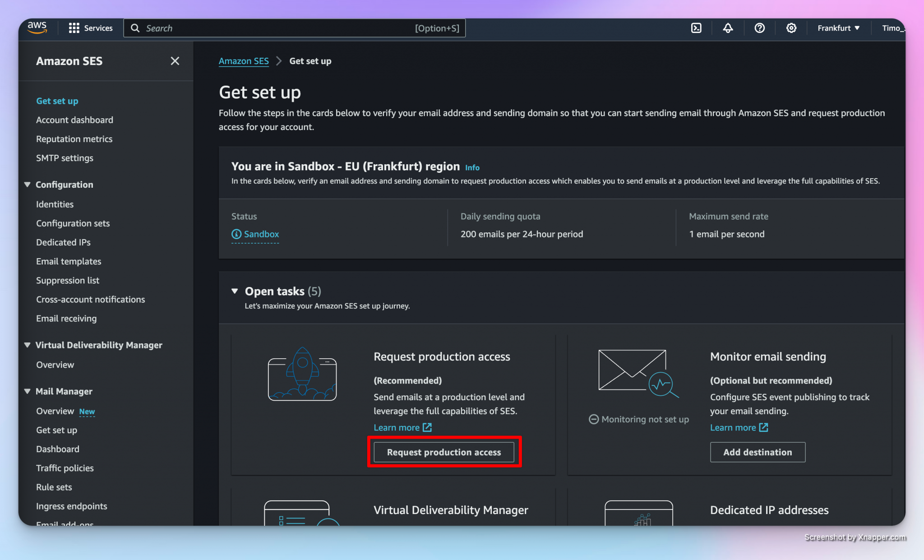Open the notifications bell
This screenshot has width=924, height=560.
728,28
